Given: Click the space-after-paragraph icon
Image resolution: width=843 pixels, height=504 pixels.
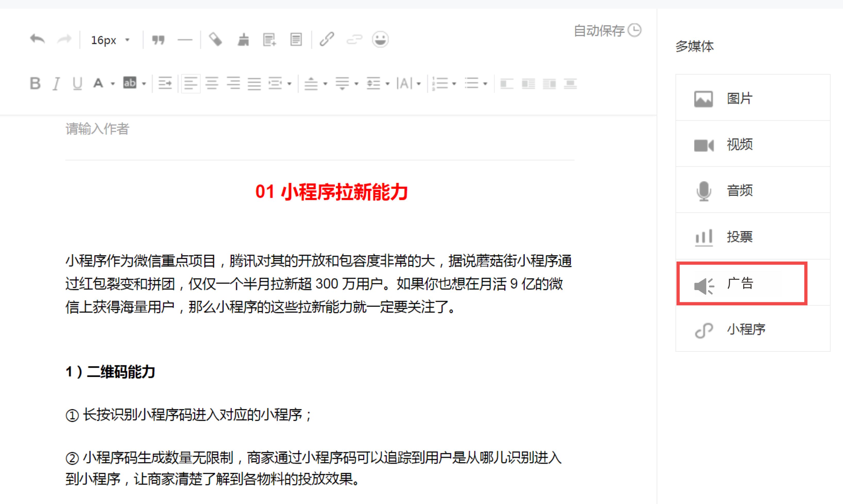Looking at the screenshot, I should [342, 84].
